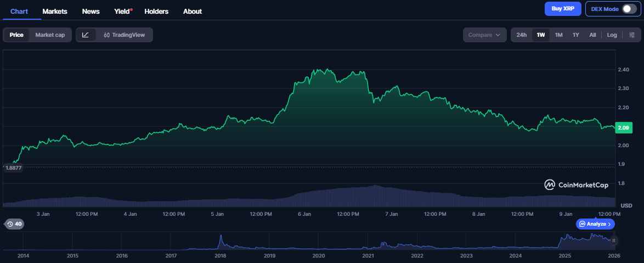Image resolution: width=644 pixels, height=263 pixels.
Task: Open the Yield tab
Action: coord(122,11)
